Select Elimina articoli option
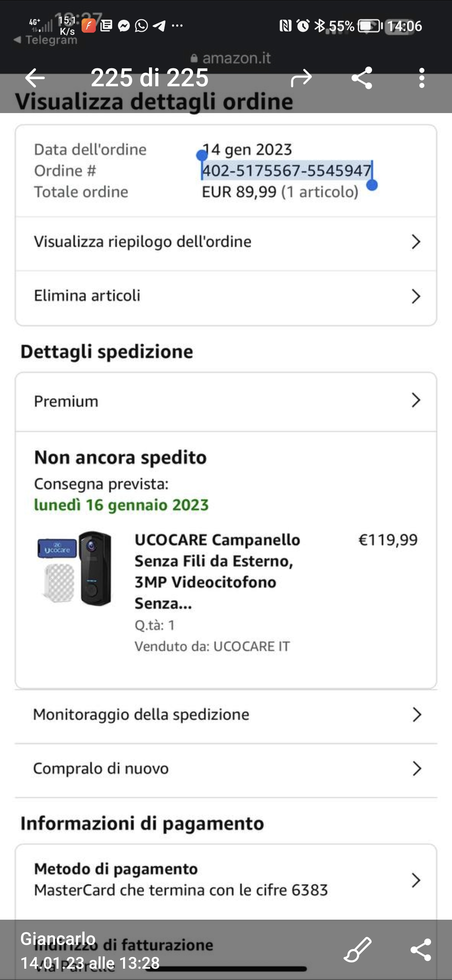 226,296
